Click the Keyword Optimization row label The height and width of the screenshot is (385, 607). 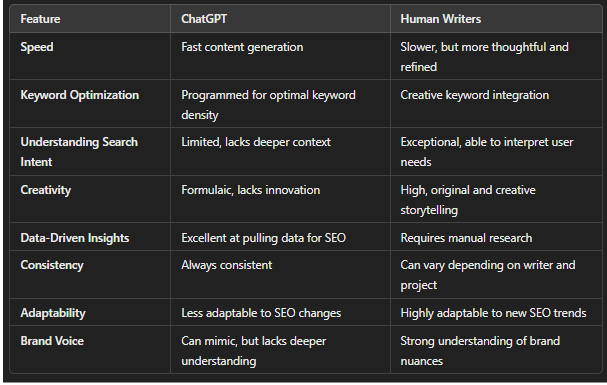[79, 95]
